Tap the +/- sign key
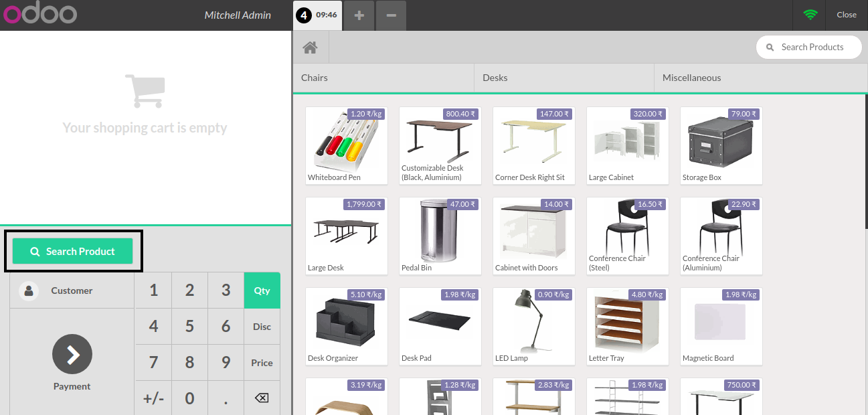 pyautogui.click(x=153, y=398)
